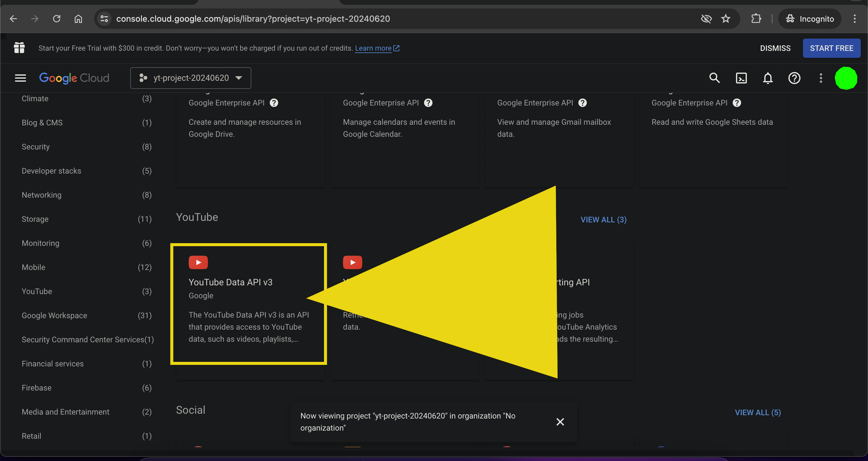Viewport: 868px width, 461px height.
Task: Filter by Firebase category
Action: (x=86, y=388)
